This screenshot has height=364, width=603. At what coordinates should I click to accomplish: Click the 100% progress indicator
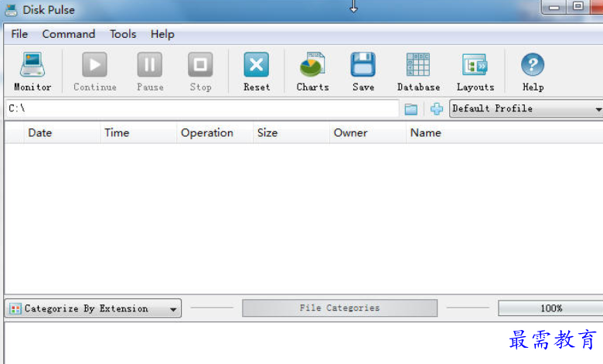click(x=550, y=308)
